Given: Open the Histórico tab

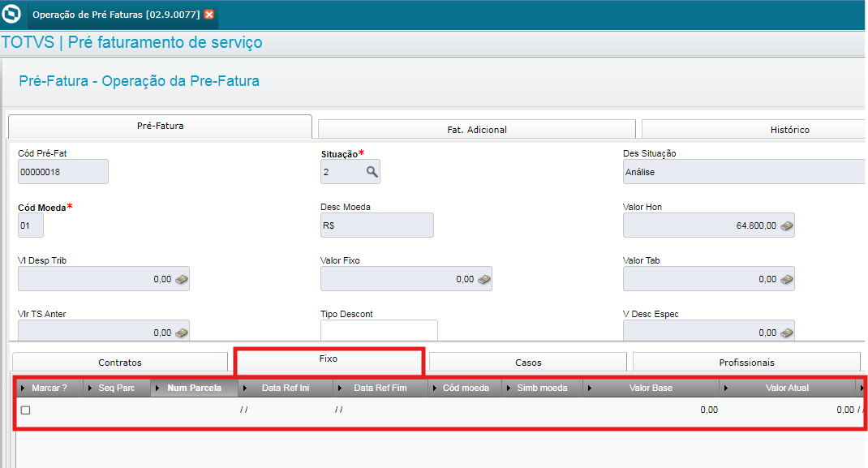Looking at the screenshot, I should tap(754, 130).
